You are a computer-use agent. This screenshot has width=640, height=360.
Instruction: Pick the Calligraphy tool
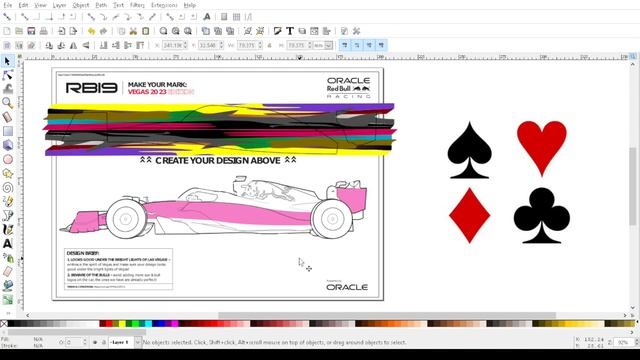coord(7,230)
